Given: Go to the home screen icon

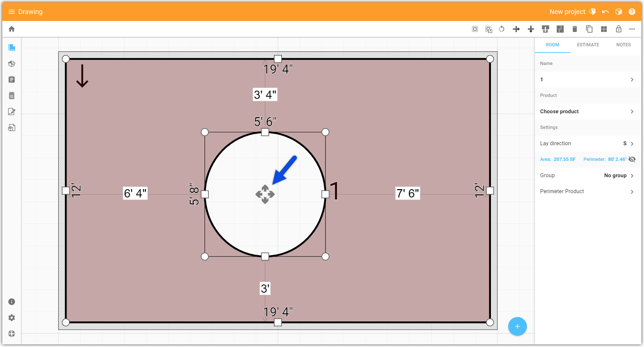Looking at the screenshot, I should coord(12,29).
